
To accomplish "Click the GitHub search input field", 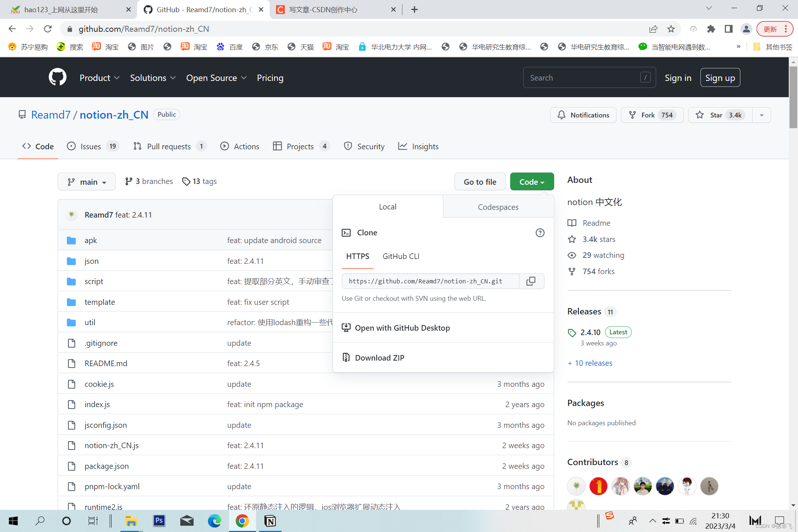I will (584, 78).
